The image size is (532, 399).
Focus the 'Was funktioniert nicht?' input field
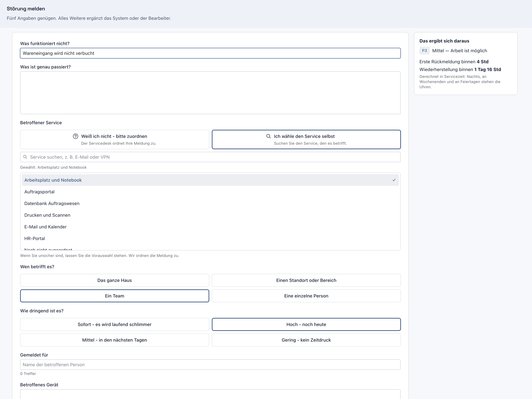tap(210, 53)
